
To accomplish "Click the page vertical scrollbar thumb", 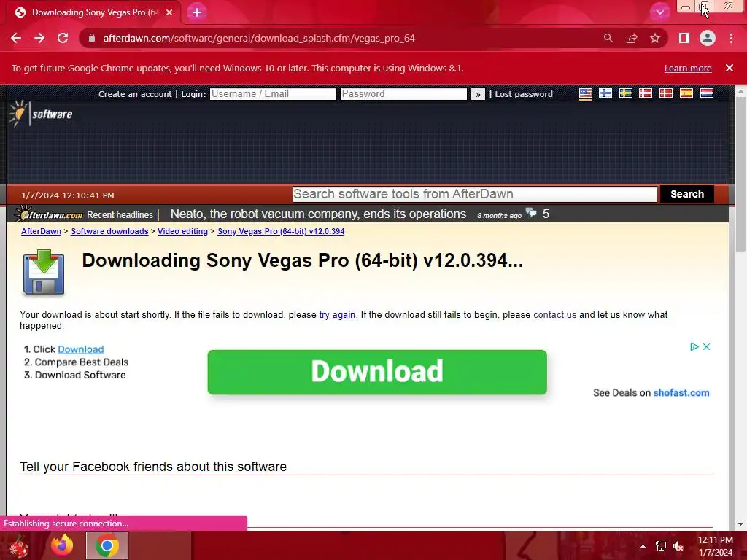I will pos(740,174).
